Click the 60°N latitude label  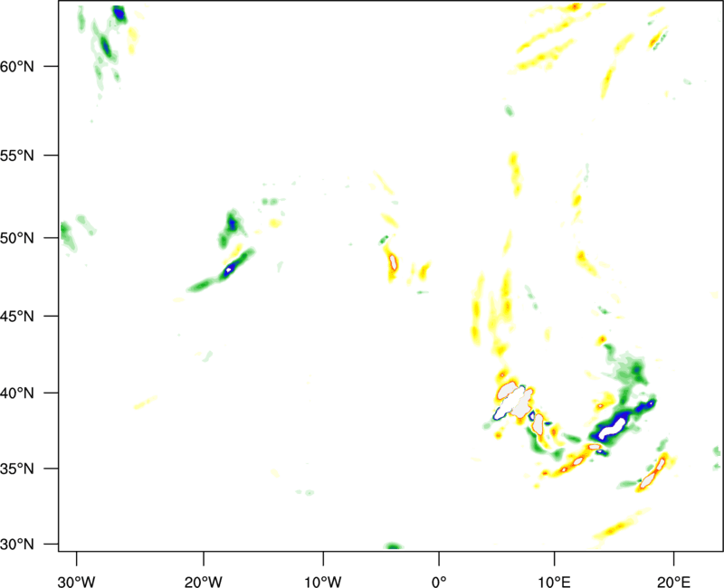click(x=17, y=66)
